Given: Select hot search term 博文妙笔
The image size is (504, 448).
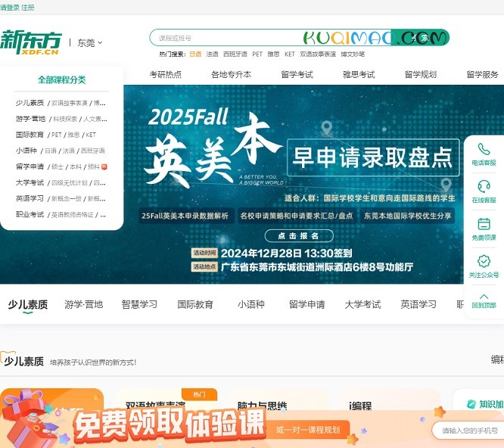Looking at the screenshot, I should (x=353, y=54).
